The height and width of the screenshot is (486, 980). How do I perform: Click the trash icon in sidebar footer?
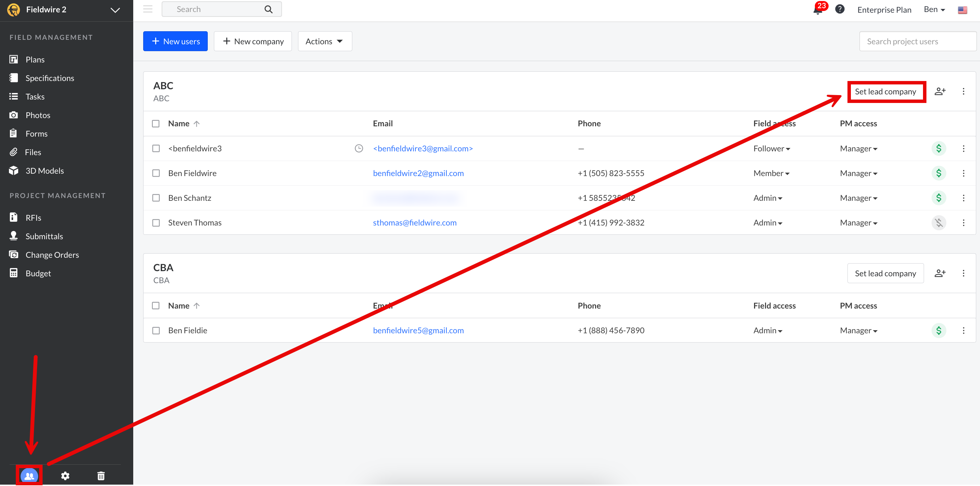tap(101, 476)
